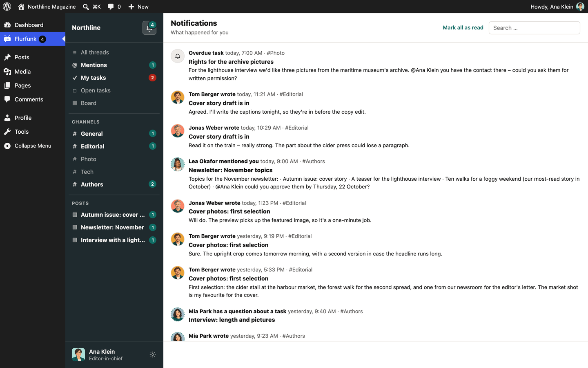Open the Board view
This screenshot has width=588, height=368.
114,103
